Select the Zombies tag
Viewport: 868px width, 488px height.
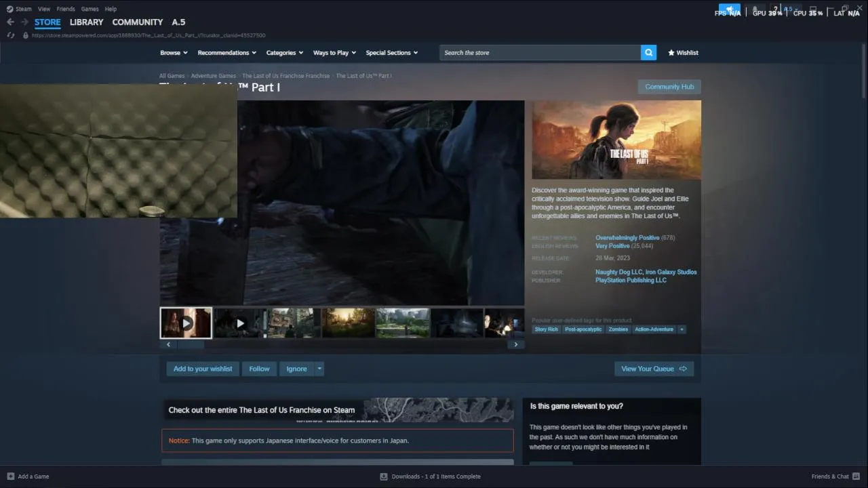point(618,329)
